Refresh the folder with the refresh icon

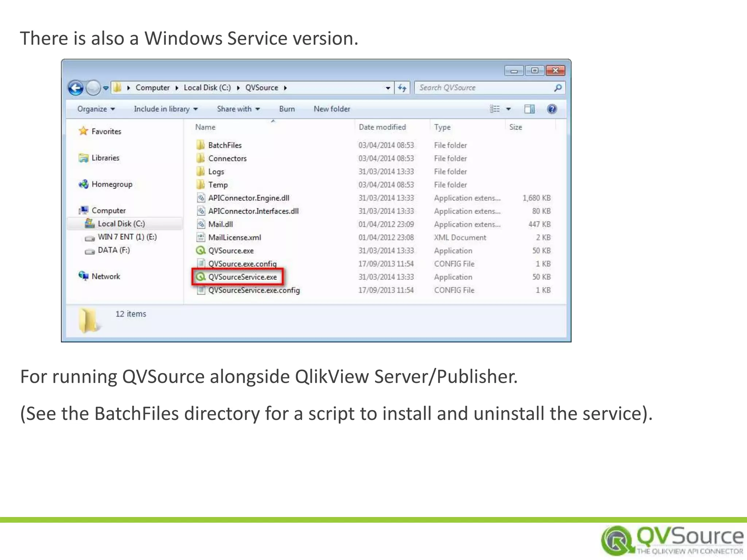coord(402,88)
